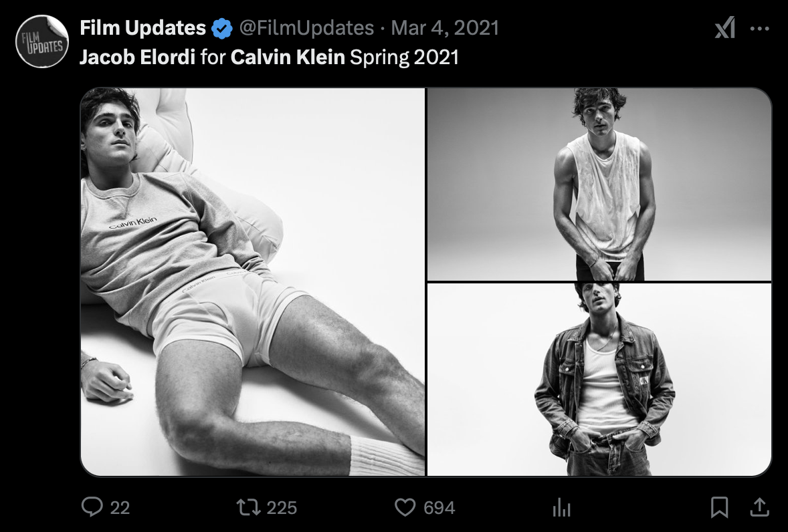This screenshot has height=532, width=788.
Task: Open the more options ellipsis menu
Action: pos(760,28)
